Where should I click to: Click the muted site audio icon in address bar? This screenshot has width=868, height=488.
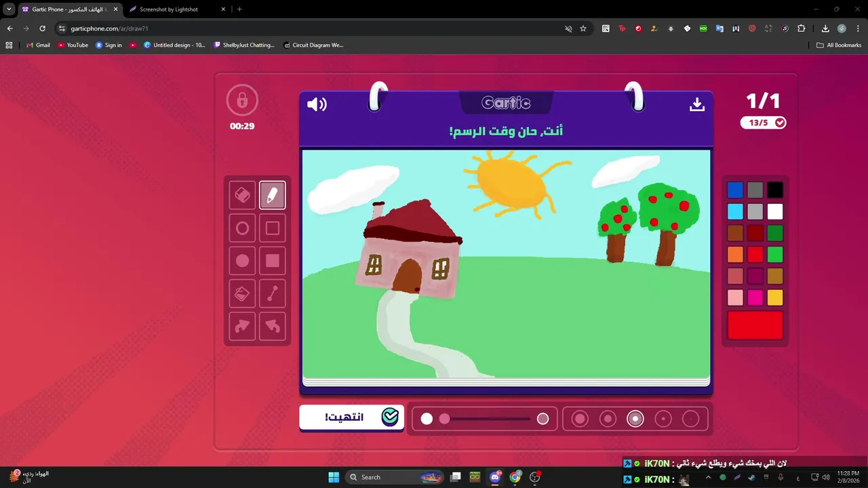(x=568, y=28)
